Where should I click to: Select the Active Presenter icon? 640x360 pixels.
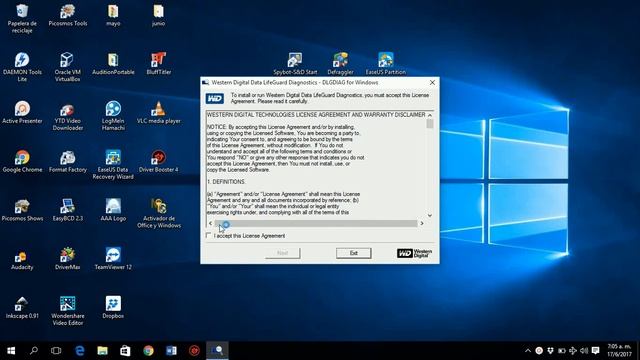pos(22,113)
